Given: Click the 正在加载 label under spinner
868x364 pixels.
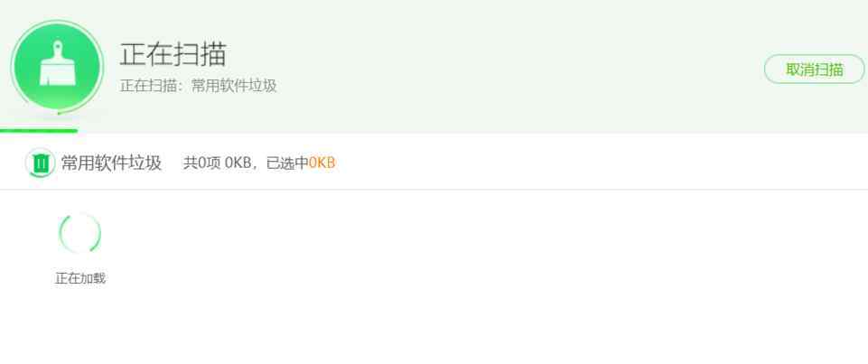Looking at the screenshot, I should point(80,278).
